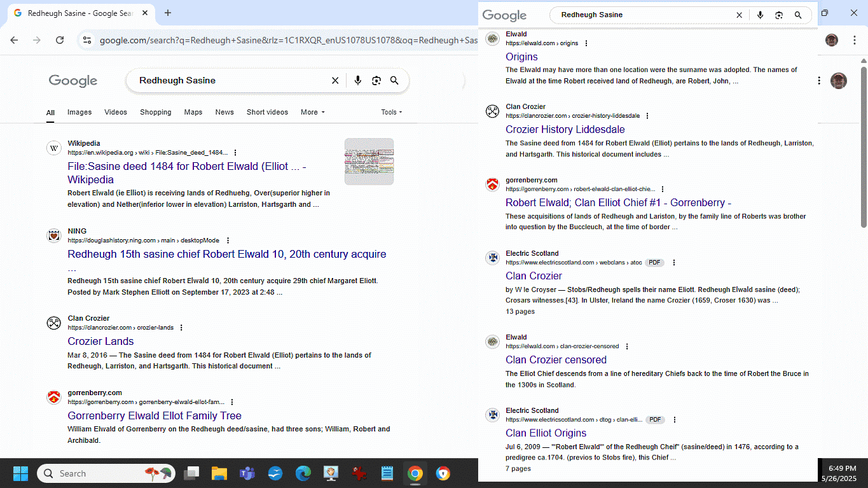Open Chrome's three-dot menu
Image resolution: width=868 pixels, height=488 pixels.
click(853, 40)
